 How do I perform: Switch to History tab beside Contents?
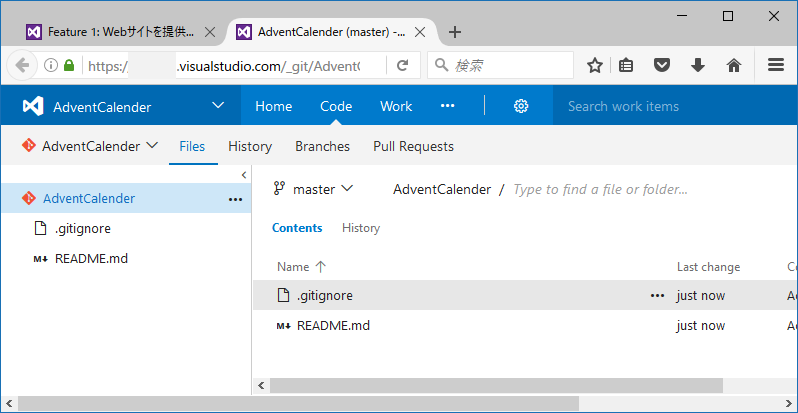click(361, 228)
